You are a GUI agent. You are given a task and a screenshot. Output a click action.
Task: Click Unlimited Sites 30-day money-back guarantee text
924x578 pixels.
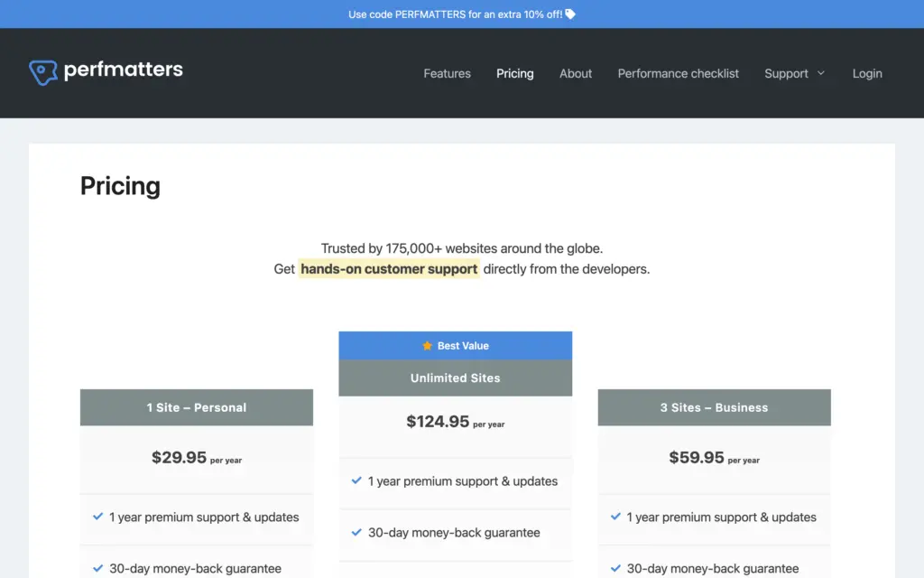[x=455, y=533]
